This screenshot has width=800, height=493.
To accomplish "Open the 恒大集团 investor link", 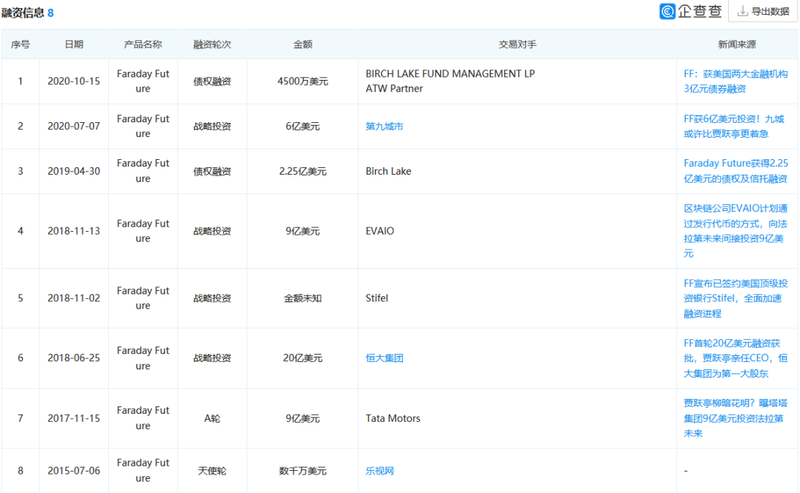I will pyautogui.click(x=384, y=358).
